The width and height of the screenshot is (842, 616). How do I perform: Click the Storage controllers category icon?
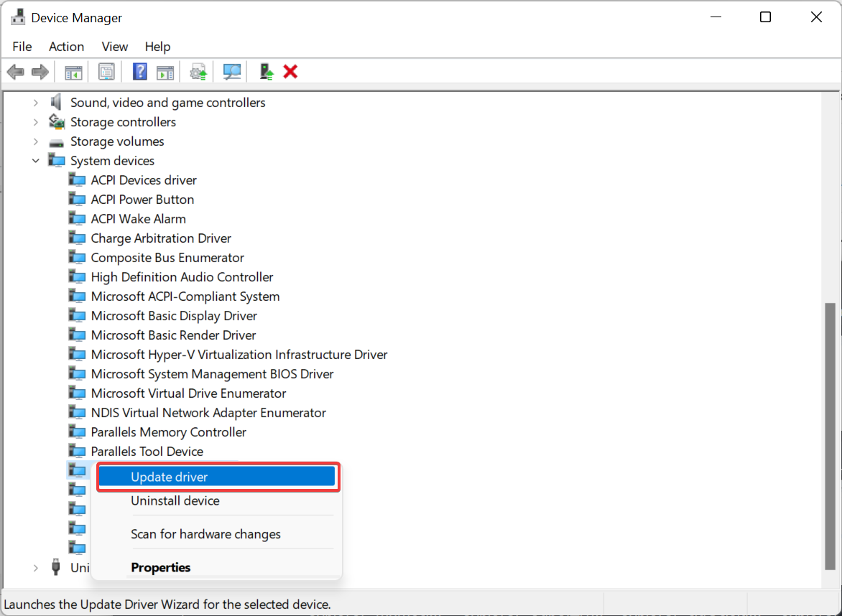[56, 121]
